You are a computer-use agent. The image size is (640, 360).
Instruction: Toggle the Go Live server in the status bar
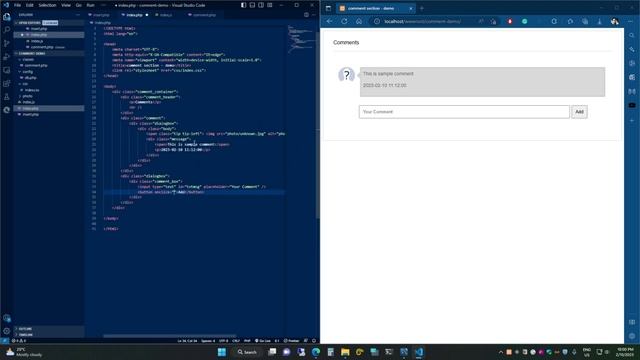tap(263, 340)
